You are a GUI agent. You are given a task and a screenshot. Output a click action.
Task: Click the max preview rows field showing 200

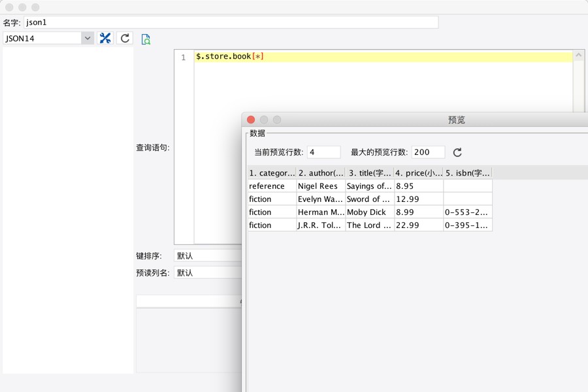click(x=428, y=152)
